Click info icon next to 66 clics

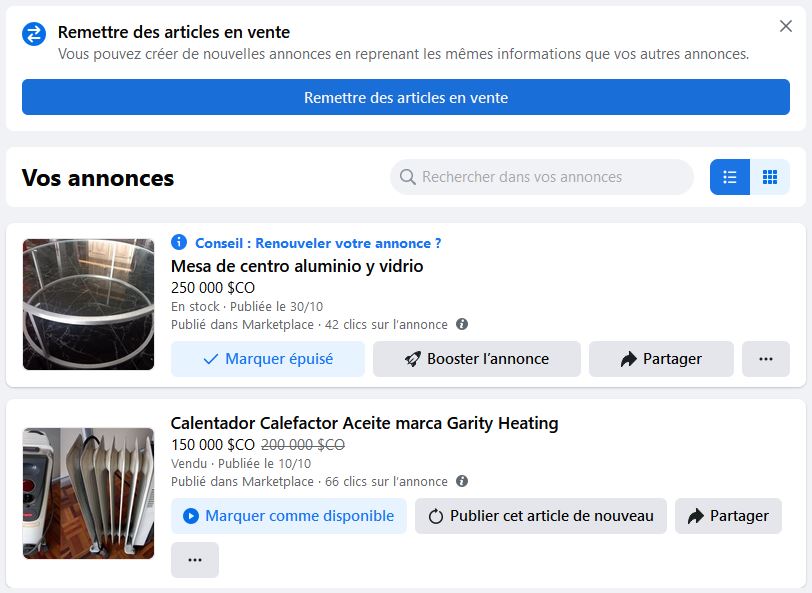click(x=462, y=481)
